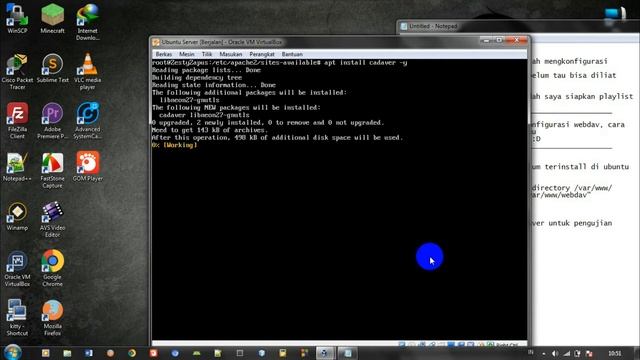
Task: Open Sublime Text desktop shortcut
Action: point(52,68)
